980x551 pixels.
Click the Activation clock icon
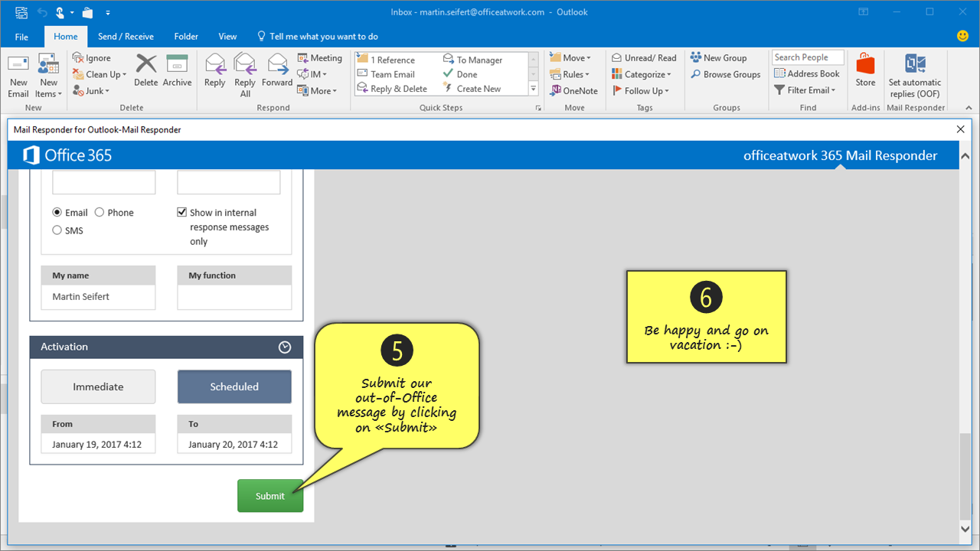[285, 347]
